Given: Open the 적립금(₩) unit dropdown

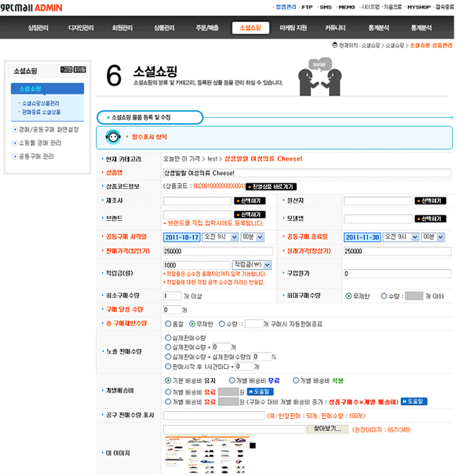Looking at the screenshot, I should (251, 262).
